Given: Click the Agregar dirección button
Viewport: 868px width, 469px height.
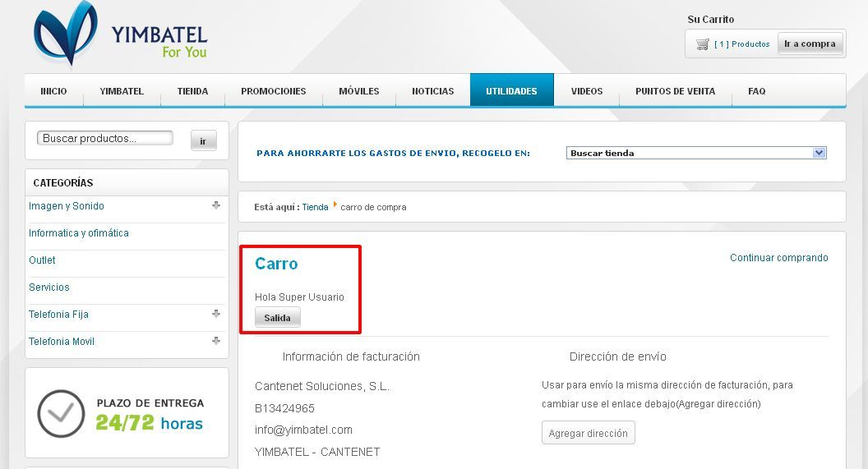Looking at the screenshot, I should pyautogui.click(x=588, y=433).
